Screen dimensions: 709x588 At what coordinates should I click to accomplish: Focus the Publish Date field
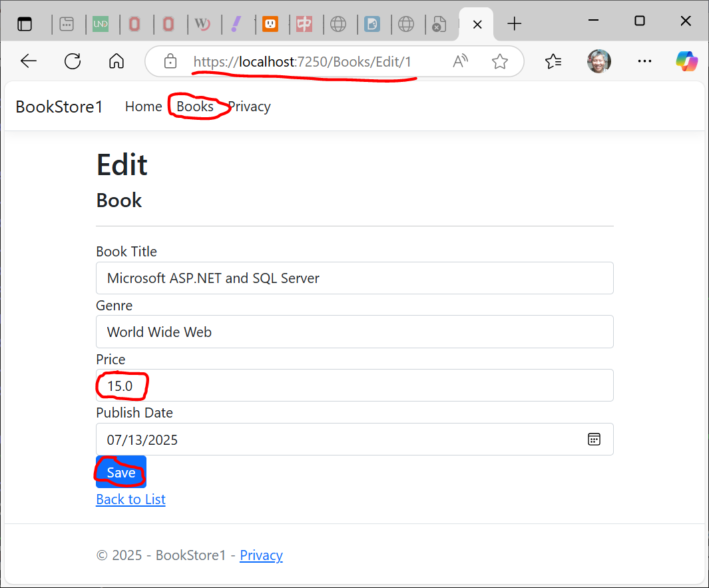click(x=354, y=440)
